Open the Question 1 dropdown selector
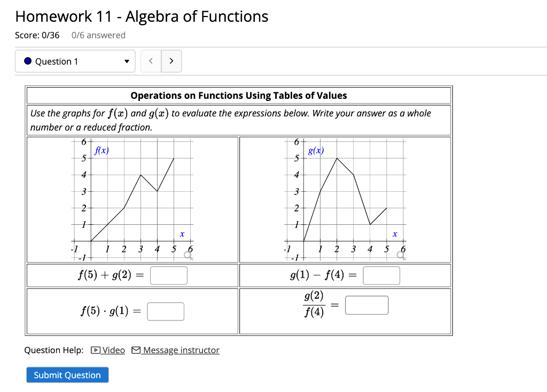The height and width of the screenshot is (392, 547). pyautogui.click(x=75, y=61)
